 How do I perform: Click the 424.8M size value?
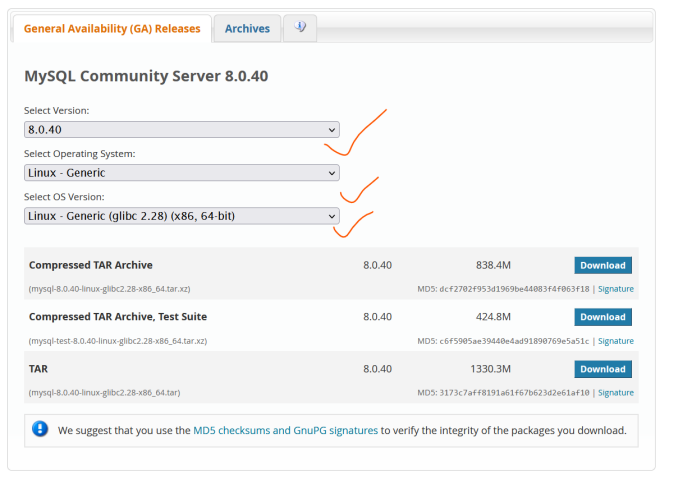[x=493, y=317]
